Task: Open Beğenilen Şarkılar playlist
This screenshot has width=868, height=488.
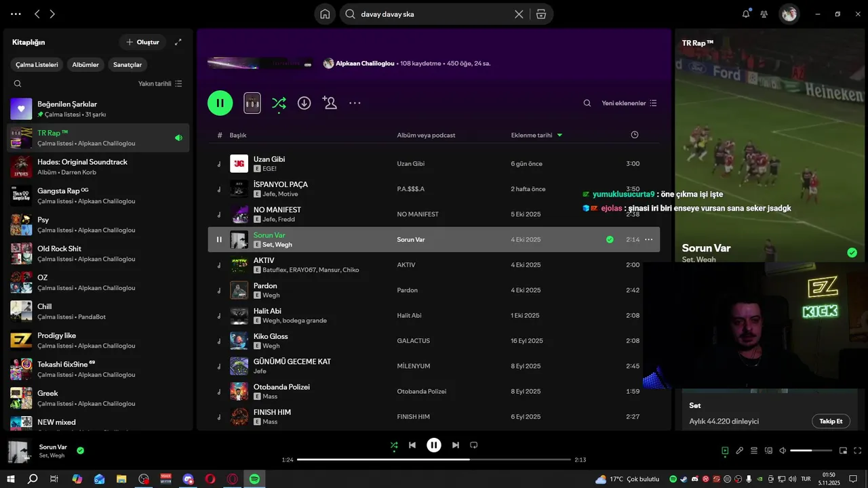Action: click(x=98, y=108)
